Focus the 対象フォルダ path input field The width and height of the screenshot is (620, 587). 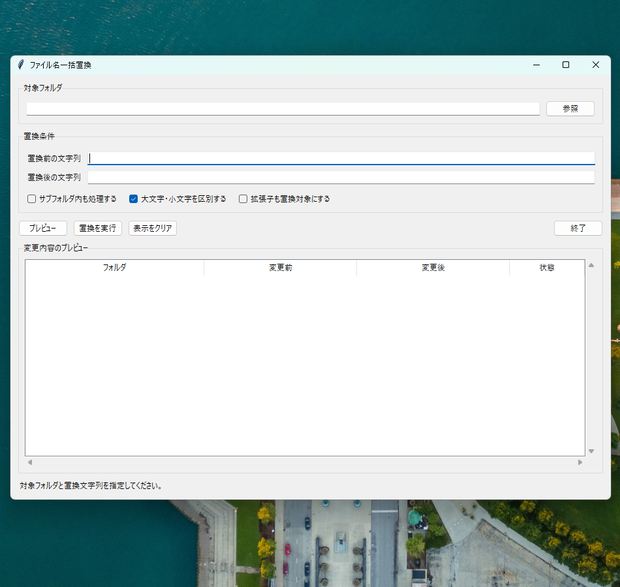pyautogui.click(x=283, y=109)
